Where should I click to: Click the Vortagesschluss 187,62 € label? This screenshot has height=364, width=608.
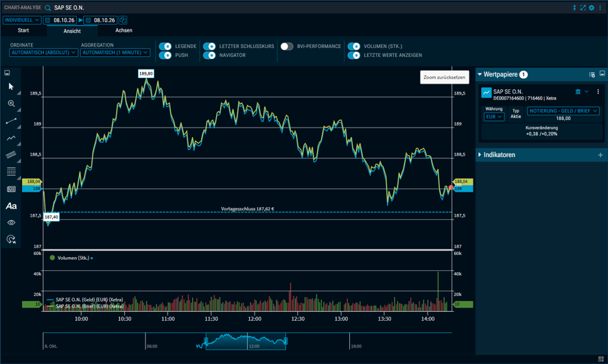point(248,208)
